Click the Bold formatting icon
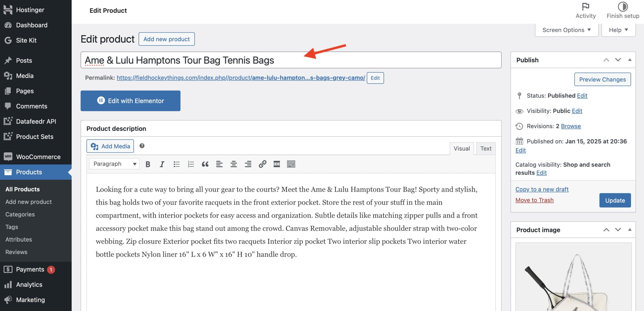 click(x=148, y=164)
